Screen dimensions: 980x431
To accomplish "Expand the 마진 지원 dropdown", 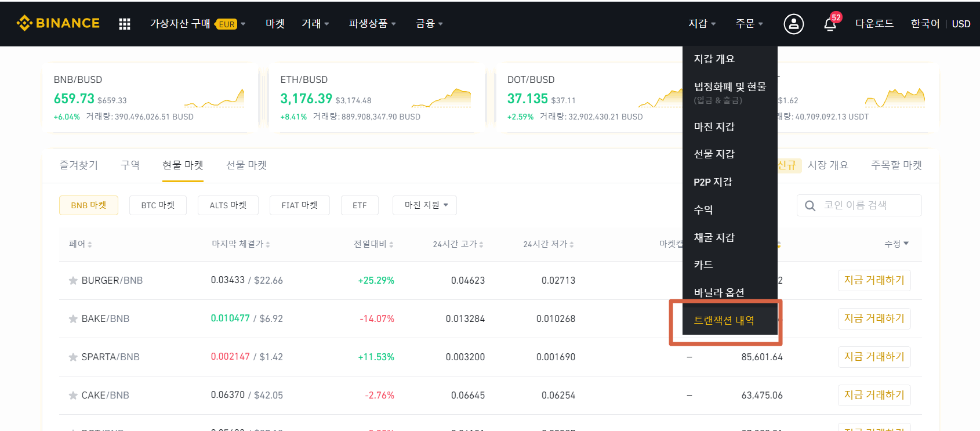I will click(424, 205).
